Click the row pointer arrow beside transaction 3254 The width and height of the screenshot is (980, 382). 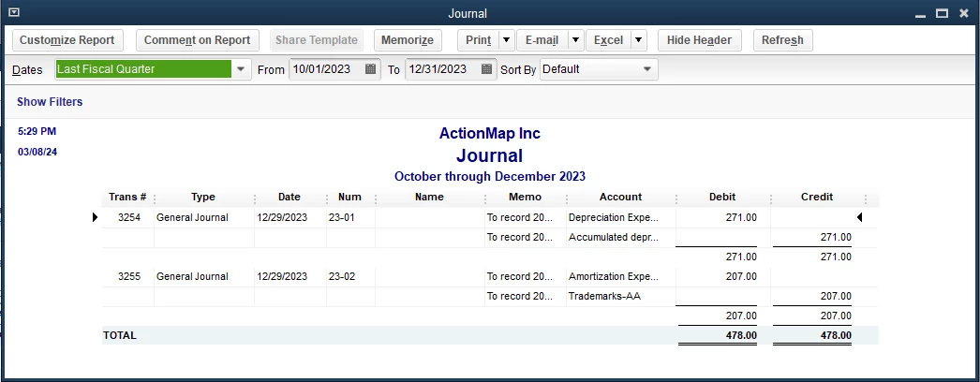tap(95, 217)
